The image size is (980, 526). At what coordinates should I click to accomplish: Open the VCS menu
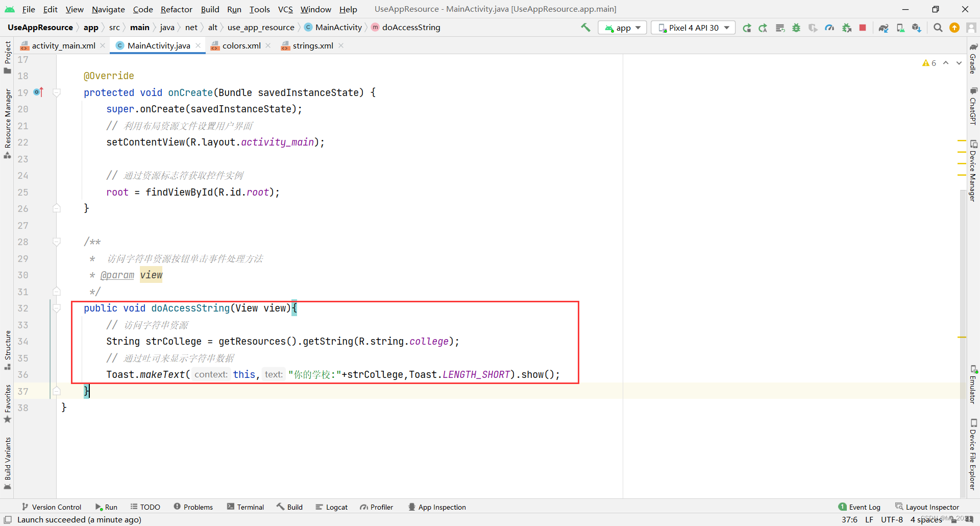[x=285, y=9]
